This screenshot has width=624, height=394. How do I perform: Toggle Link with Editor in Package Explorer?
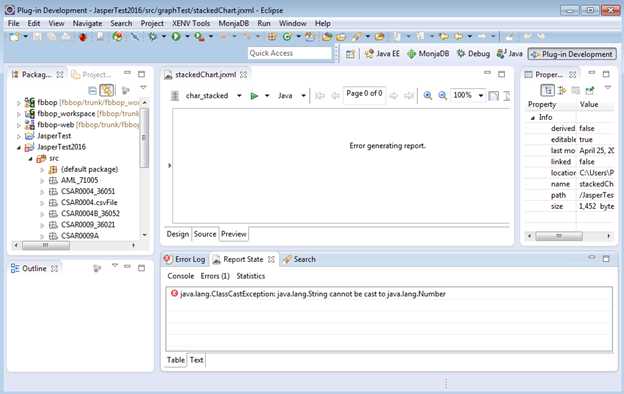[x=107, y=90]
